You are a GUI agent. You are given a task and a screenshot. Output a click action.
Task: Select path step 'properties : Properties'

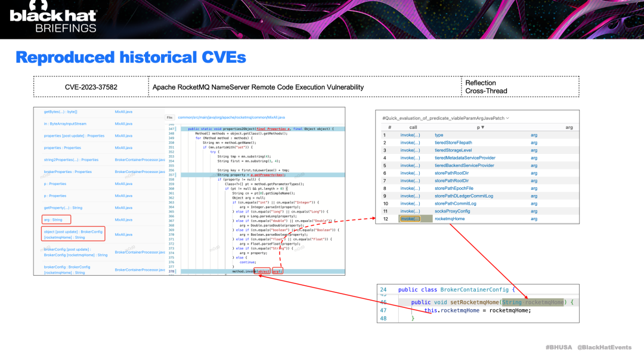click(63, 147)
